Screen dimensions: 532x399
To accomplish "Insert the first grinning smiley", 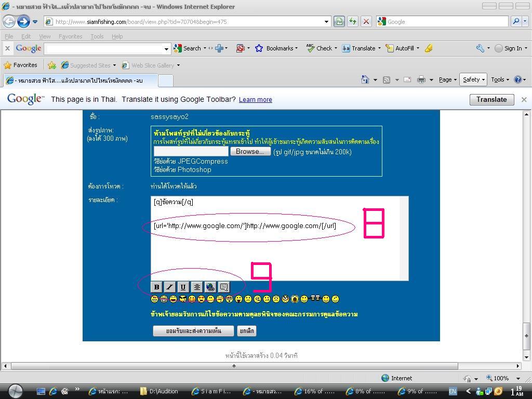I will [x=154, y=299].
